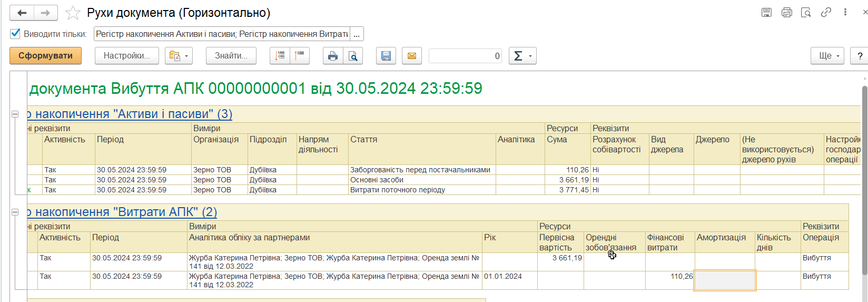The width and height of the screenshot is (868, 302).
Task: Open help with the ? button
Action: click(x=859, y=56)
